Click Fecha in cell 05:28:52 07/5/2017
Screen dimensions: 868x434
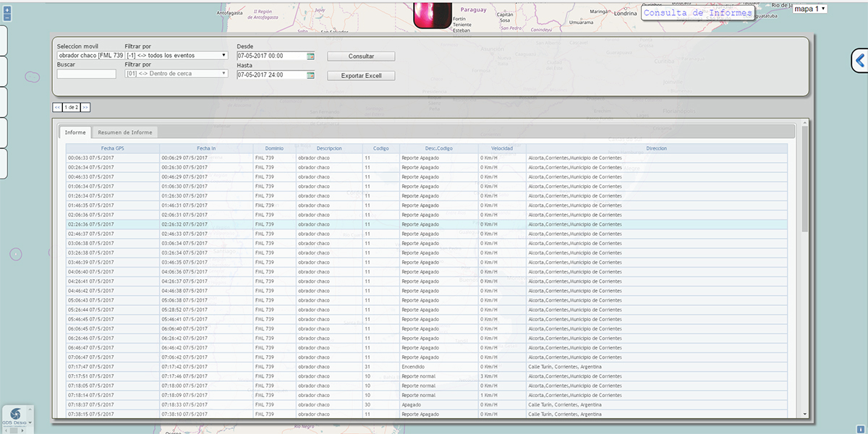[x=206, y=310]
